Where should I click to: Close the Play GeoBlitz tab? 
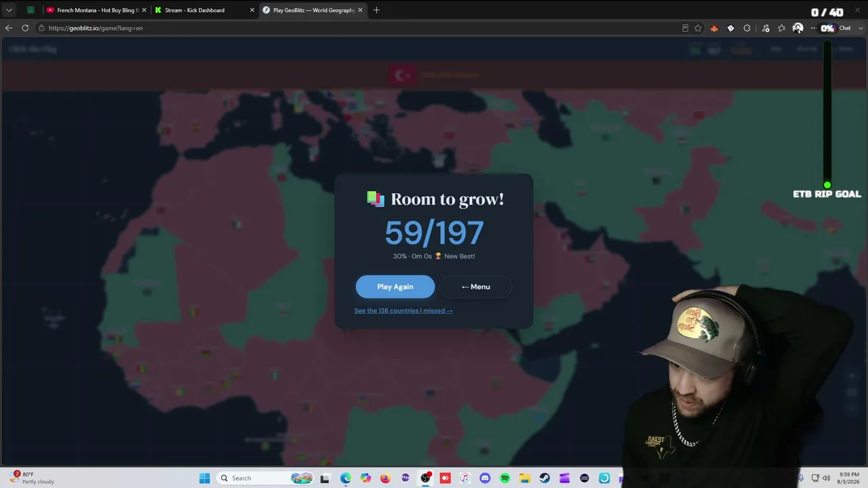(x=360, y=10)
